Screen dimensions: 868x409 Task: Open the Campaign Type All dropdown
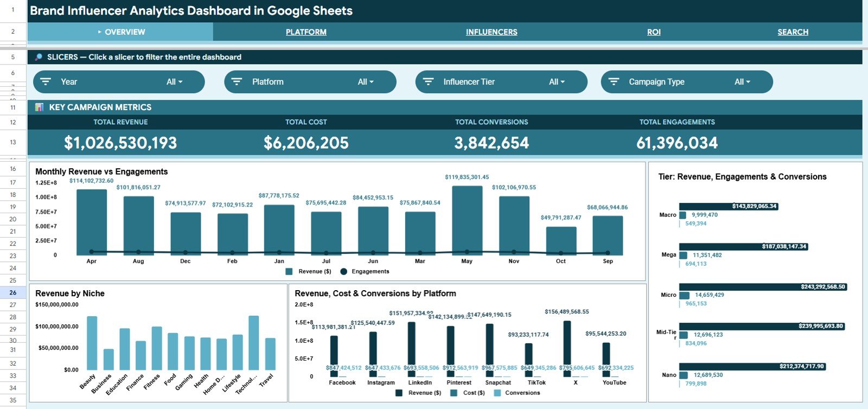tap(742, 82)
